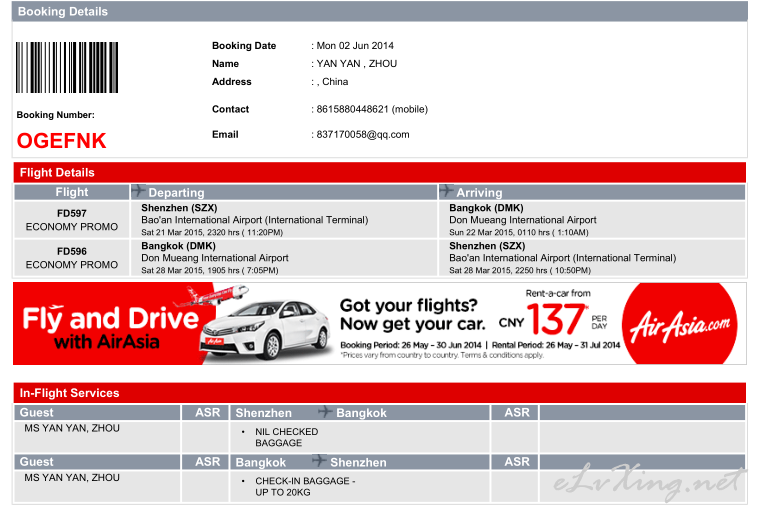
Task: Click Shenzhen (SZX) departure city
Action: coord(179,208)
